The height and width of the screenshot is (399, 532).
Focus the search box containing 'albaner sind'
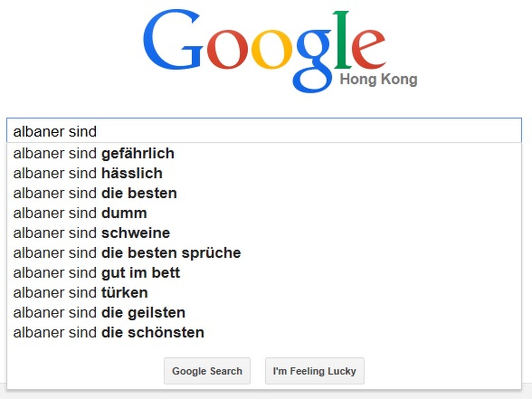point(264,131)
